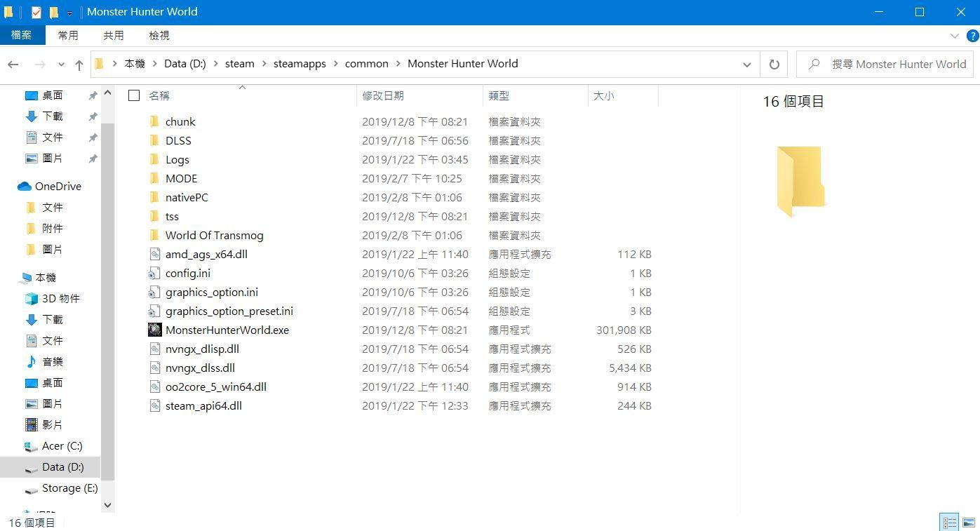This screenshot has height=531, width=980.
Task: Open the ribbon display options chevron
Action: (953, 35)
